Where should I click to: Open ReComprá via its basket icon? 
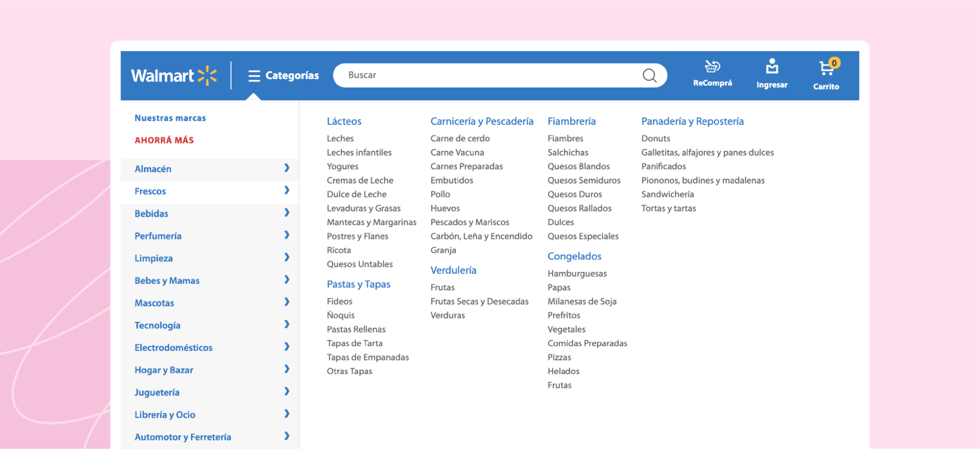click(712, 67)
